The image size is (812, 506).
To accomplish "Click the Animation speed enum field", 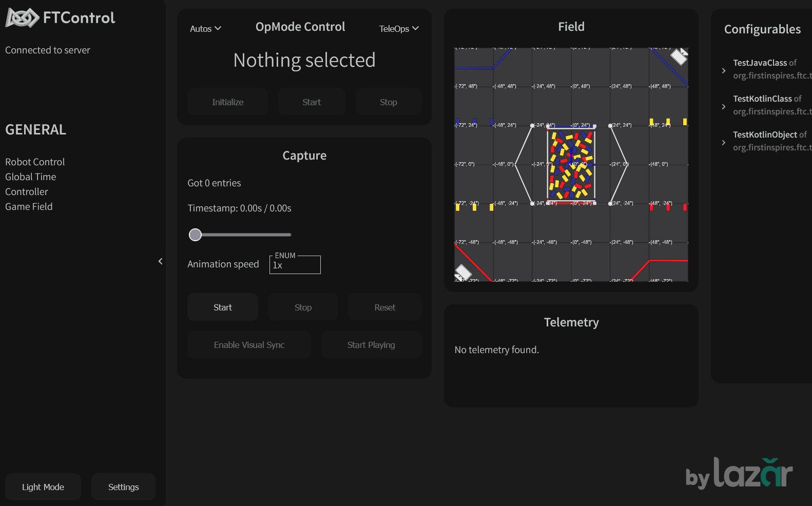I will [x=295, y=265].
